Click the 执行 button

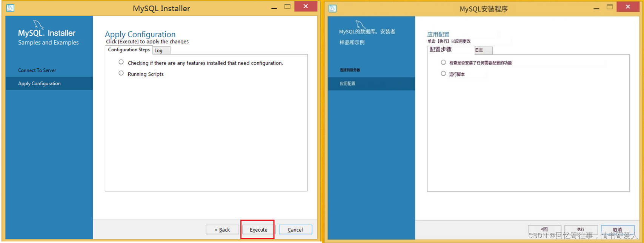pyautogui.click(x=581, y=229)
